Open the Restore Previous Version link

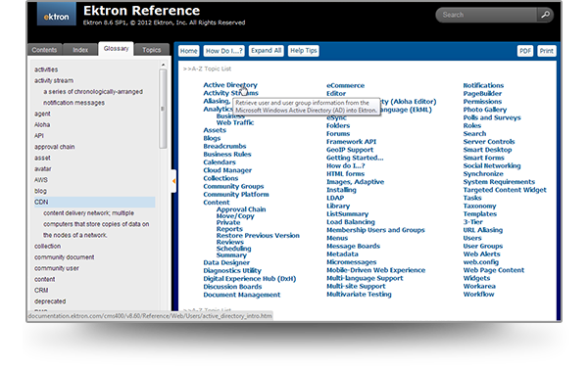(258, 236)
